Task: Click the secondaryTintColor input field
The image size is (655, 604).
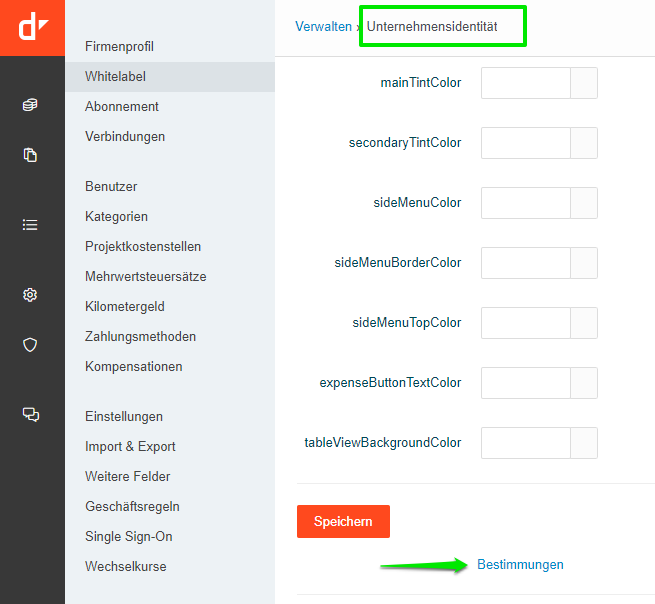Action: (525, 143)
